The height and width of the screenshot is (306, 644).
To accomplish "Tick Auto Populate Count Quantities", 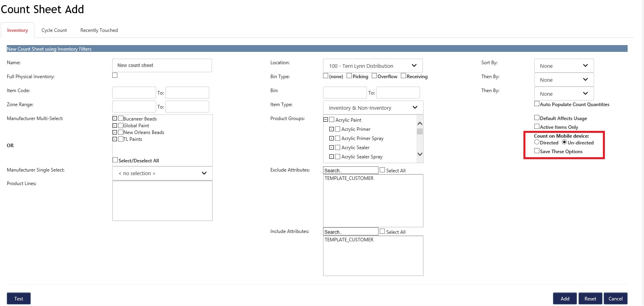I will 537,104.
